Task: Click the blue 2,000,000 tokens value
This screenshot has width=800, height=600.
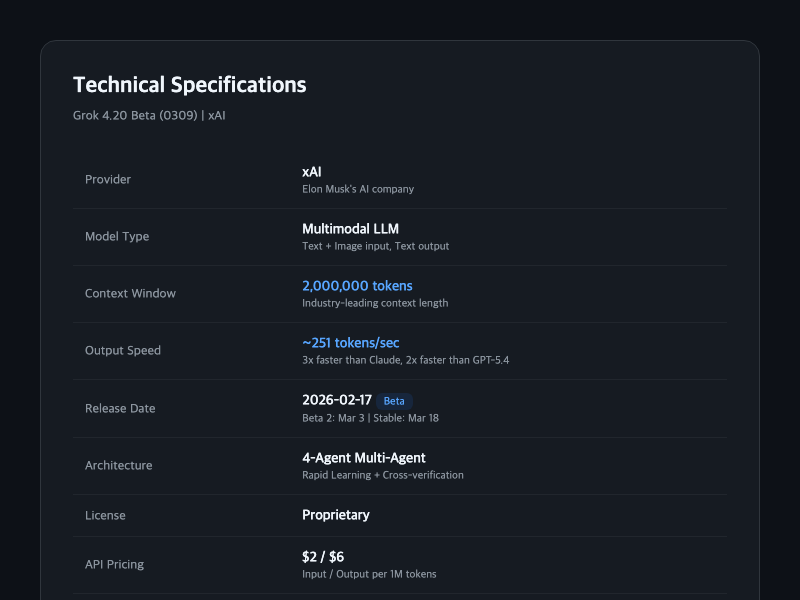Action: click(357, 286)
